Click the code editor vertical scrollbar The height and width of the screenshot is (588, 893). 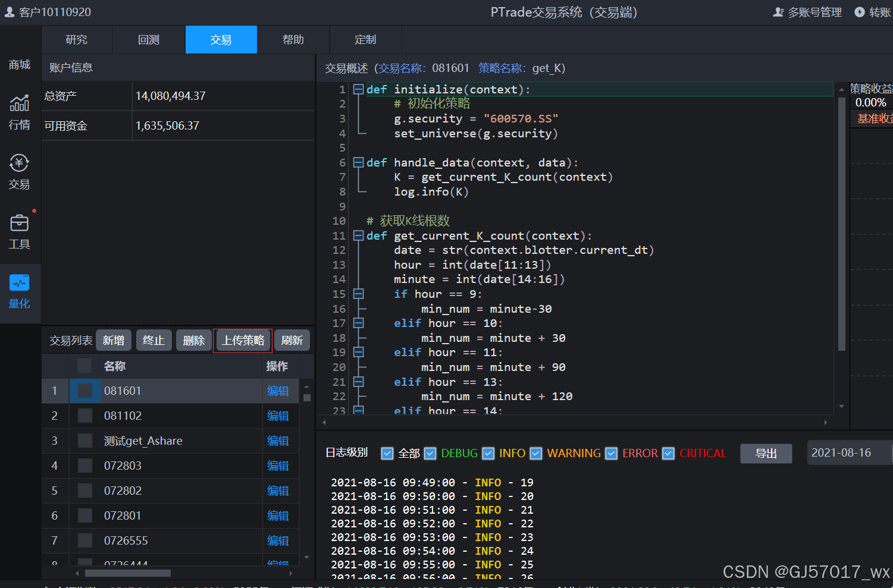[841, 224]
